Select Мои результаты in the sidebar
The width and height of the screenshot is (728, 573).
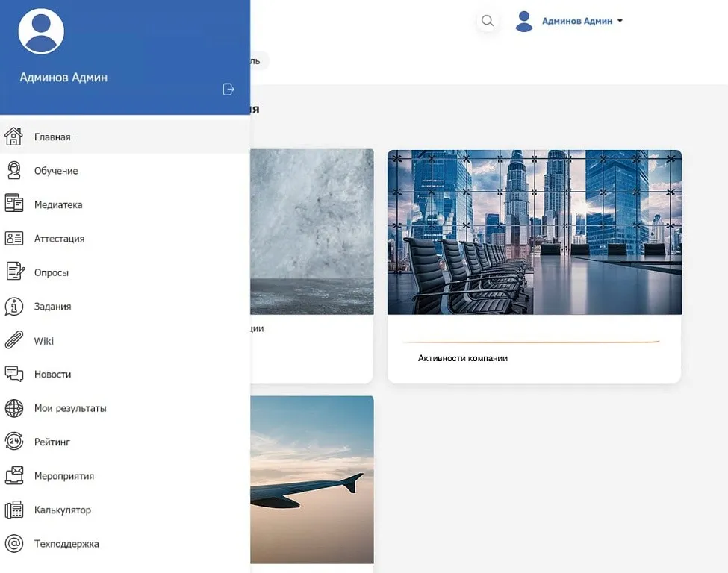[70, 408]
